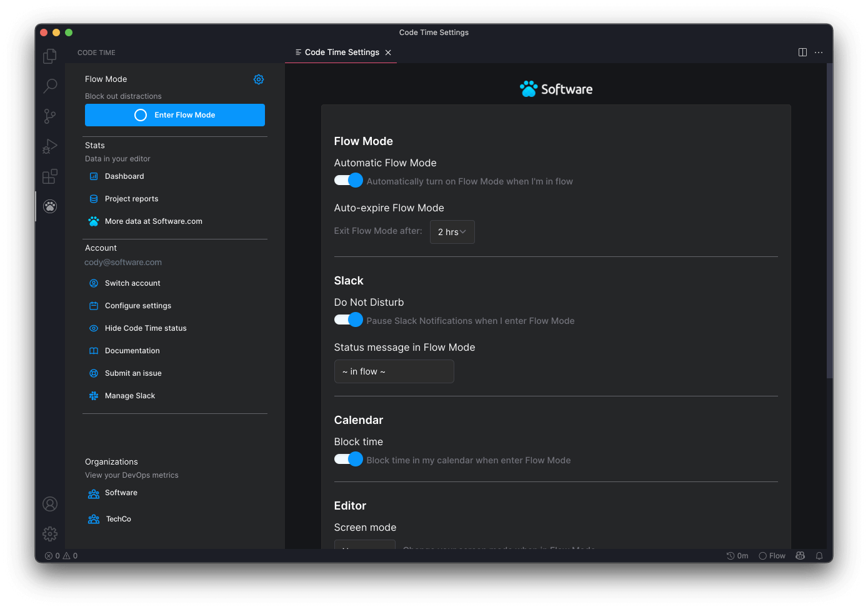Image resolution: width=868 pixels, height=609 pixels.
Task: Click the settings page vertical scrollbar
Action: [x=829, y=220]
